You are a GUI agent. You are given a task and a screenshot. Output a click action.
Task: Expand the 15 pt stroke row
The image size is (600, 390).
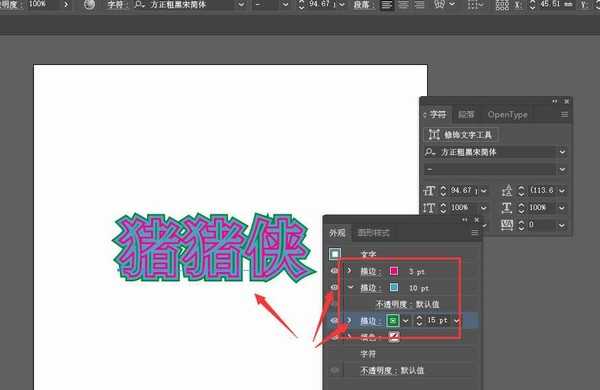point(349,320)
